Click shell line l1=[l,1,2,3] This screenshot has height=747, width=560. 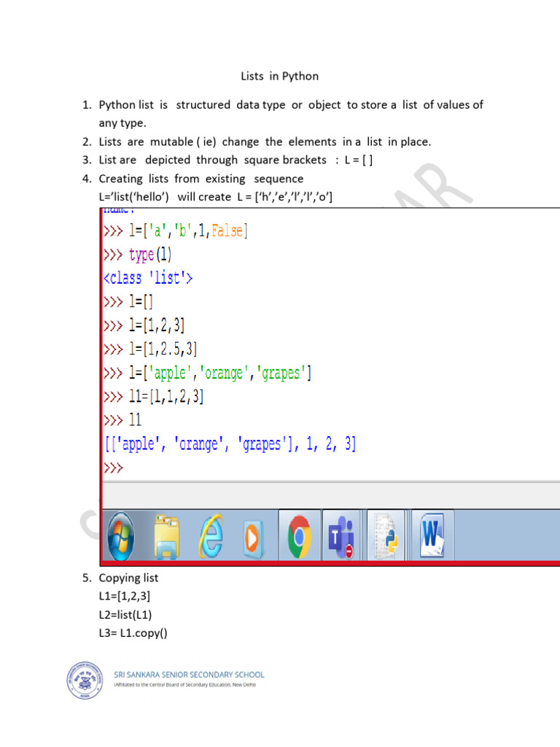153,396
